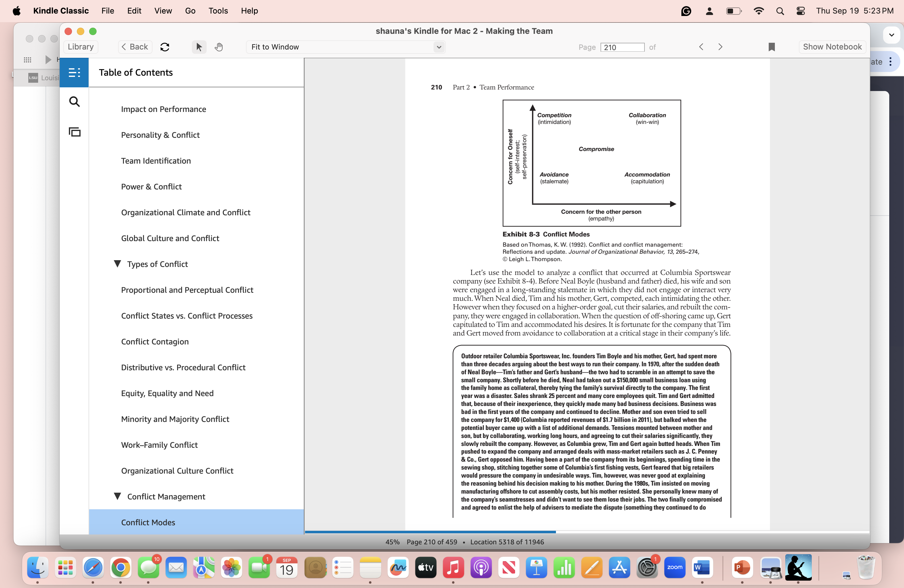This screenshot has height=588, width=904.
Task: Click the sync refresh icon
Action: [x=165, y=47]
